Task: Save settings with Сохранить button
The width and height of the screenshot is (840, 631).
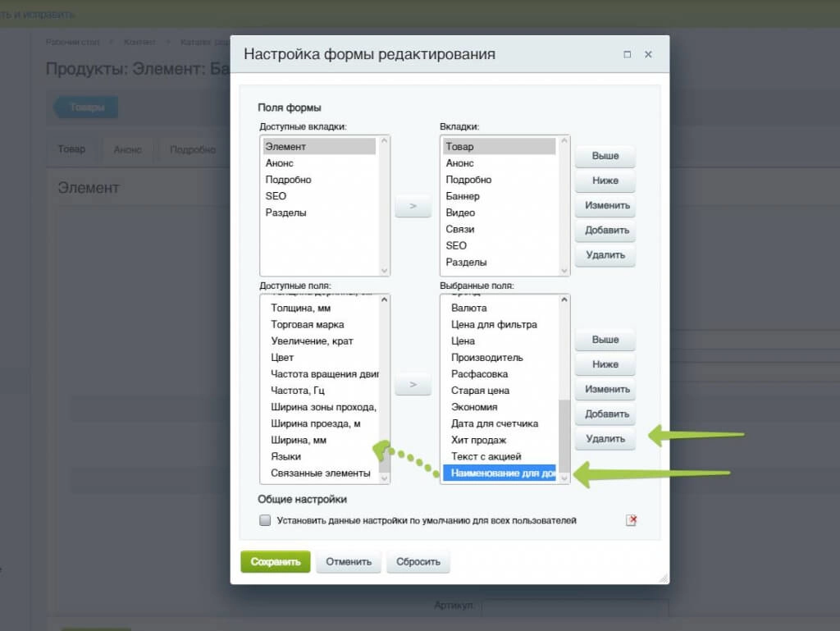Action: (x=276, y=562)
